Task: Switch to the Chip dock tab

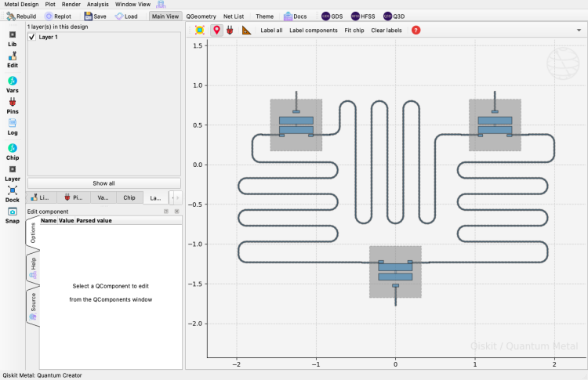Action: click(129, 197)
